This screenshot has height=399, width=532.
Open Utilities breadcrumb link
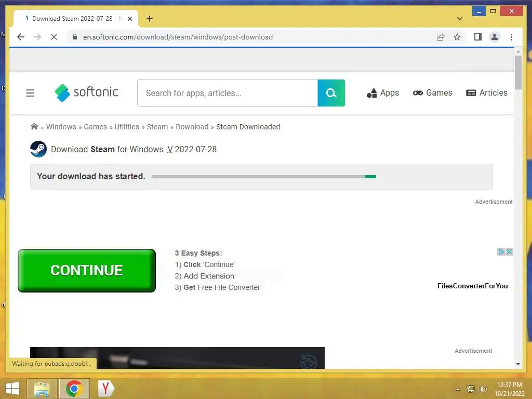127,127
